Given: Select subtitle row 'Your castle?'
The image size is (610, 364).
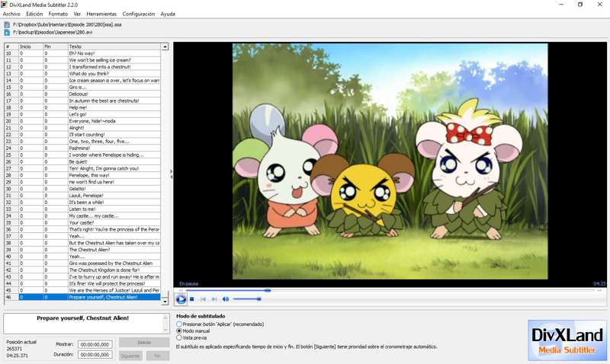Looking at the screenshot, I should [82, 222].
